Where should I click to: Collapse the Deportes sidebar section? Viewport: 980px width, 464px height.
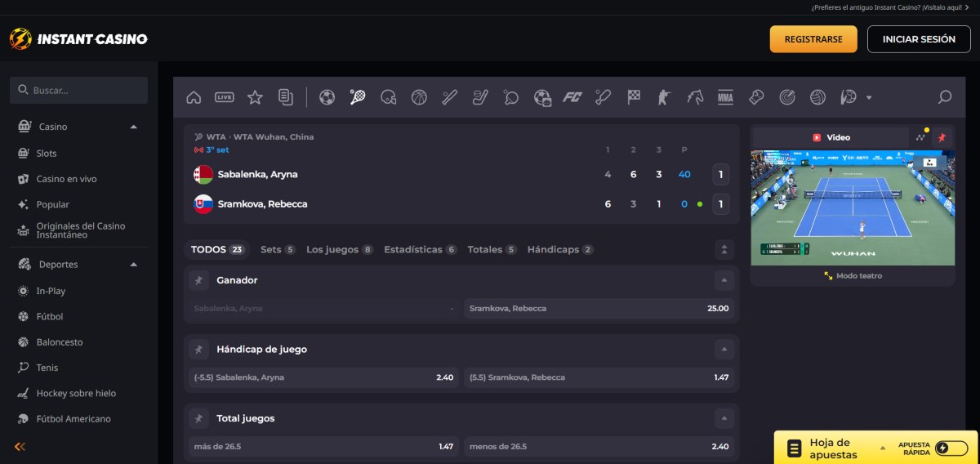134,264
